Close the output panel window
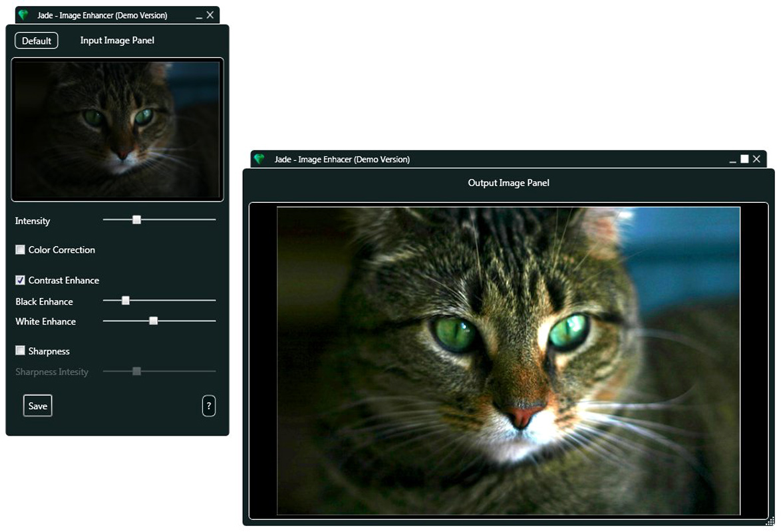Viewport: 781px width, 532px height. (756, 159)
